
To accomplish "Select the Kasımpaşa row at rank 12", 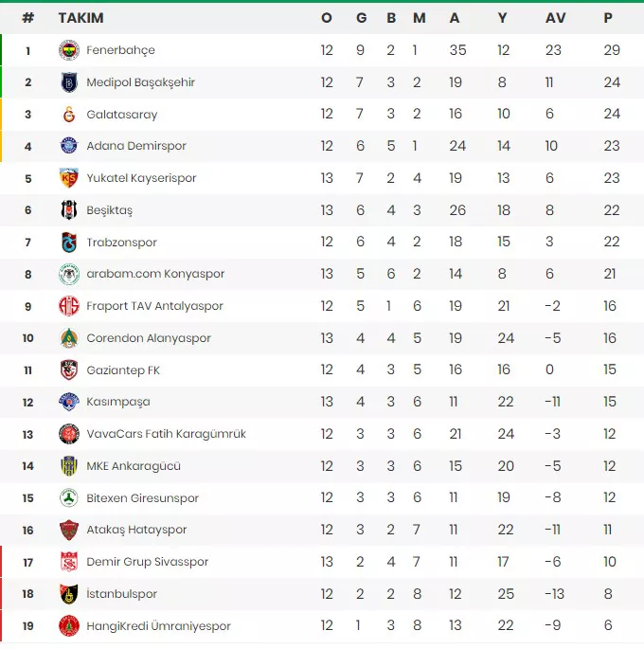I will coord(322,402).
